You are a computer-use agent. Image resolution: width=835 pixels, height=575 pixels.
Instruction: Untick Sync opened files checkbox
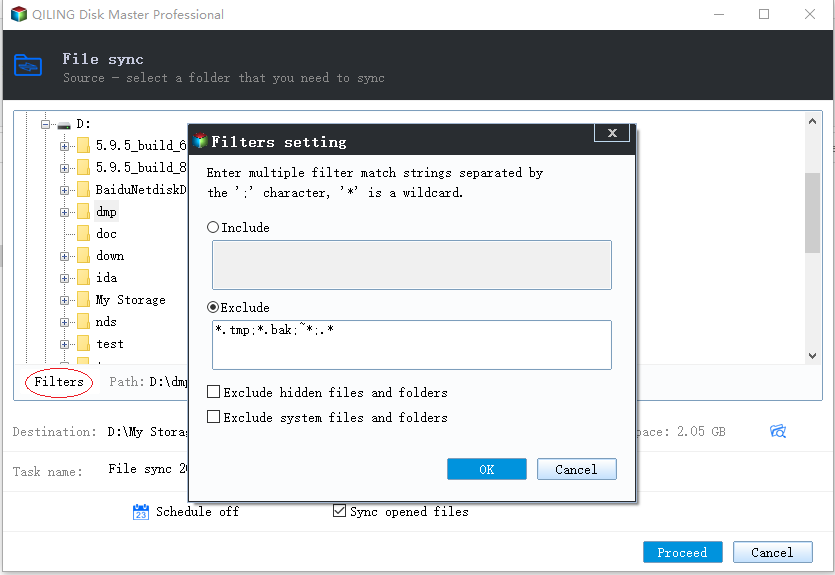pos(339,511)
